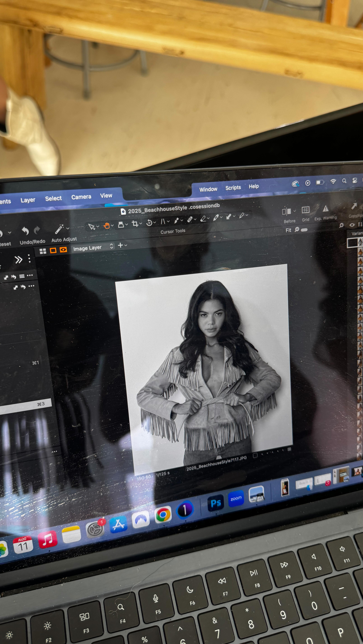Select the Draw Mask brush tool
Screen dimensions: 363x644
pyautogui.click(x=177, y=220)
